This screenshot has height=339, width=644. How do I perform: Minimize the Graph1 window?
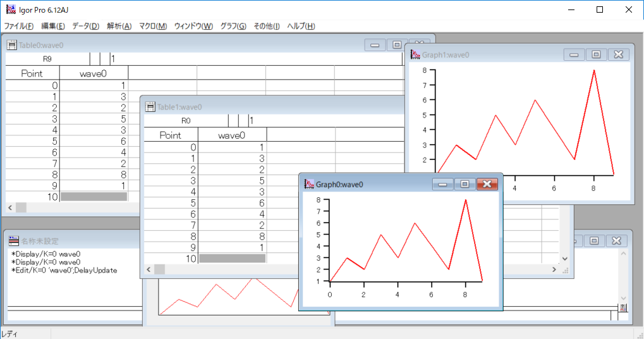574,55
